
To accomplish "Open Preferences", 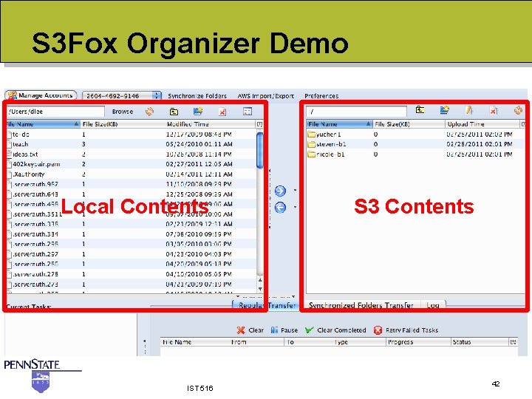I will [321, 96].
